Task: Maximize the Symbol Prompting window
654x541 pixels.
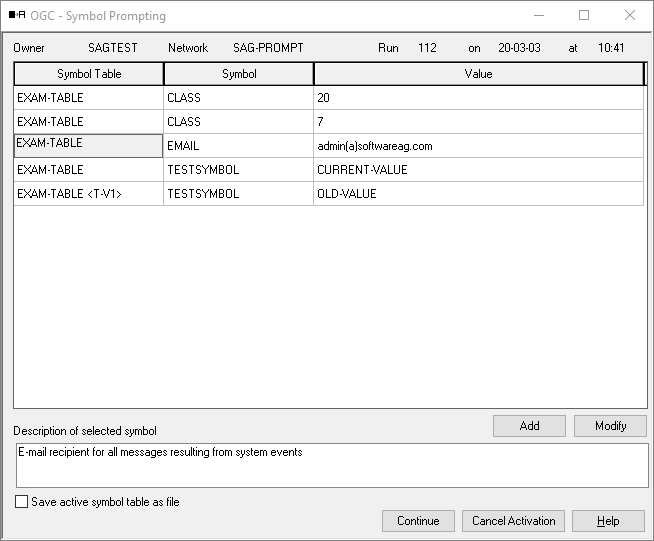Action: coord(584,16)
